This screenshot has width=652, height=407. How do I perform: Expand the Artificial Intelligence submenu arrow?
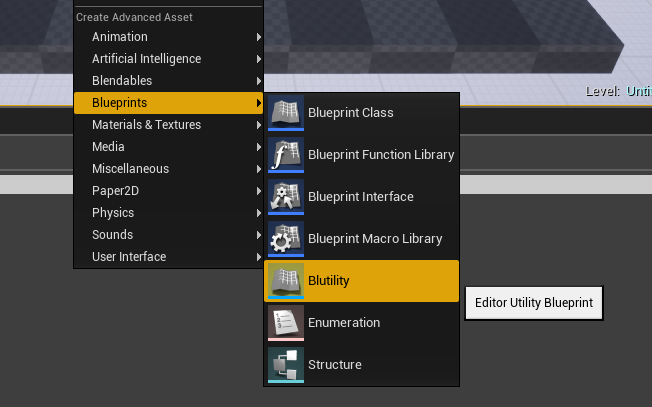[x=259, y=59]
